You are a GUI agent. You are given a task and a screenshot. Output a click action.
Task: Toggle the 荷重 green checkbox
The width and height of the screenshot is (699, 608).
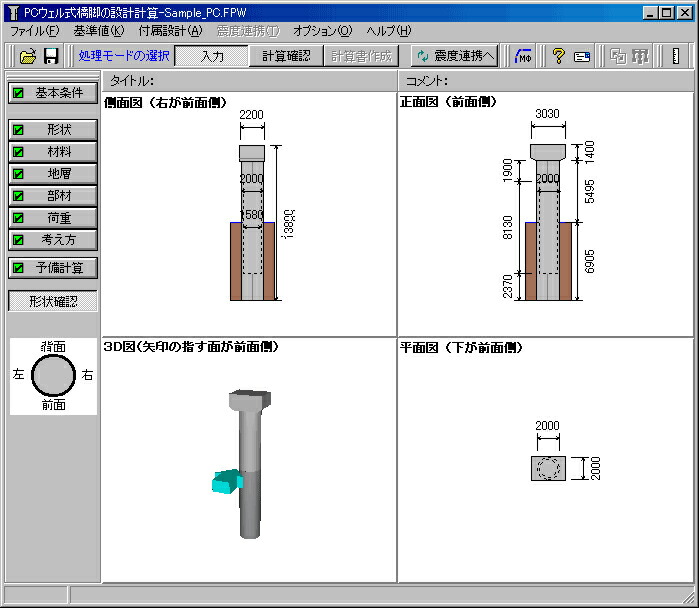tap(18, 218)
